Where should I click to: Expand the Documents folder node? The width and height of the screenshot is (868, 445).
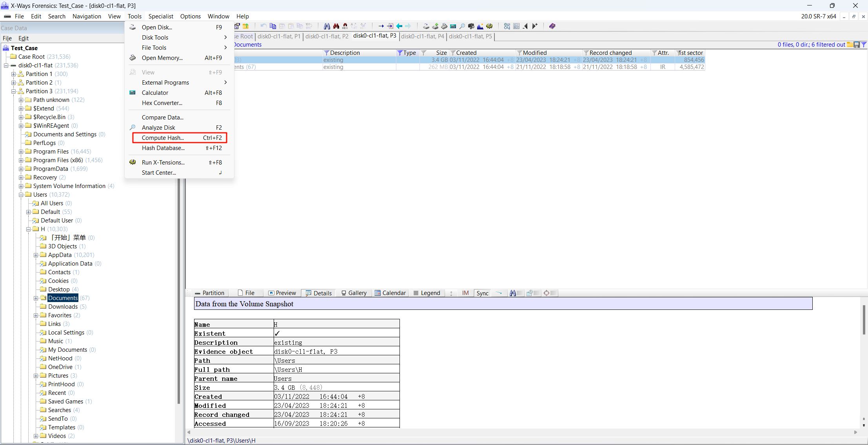click(36, 298)
